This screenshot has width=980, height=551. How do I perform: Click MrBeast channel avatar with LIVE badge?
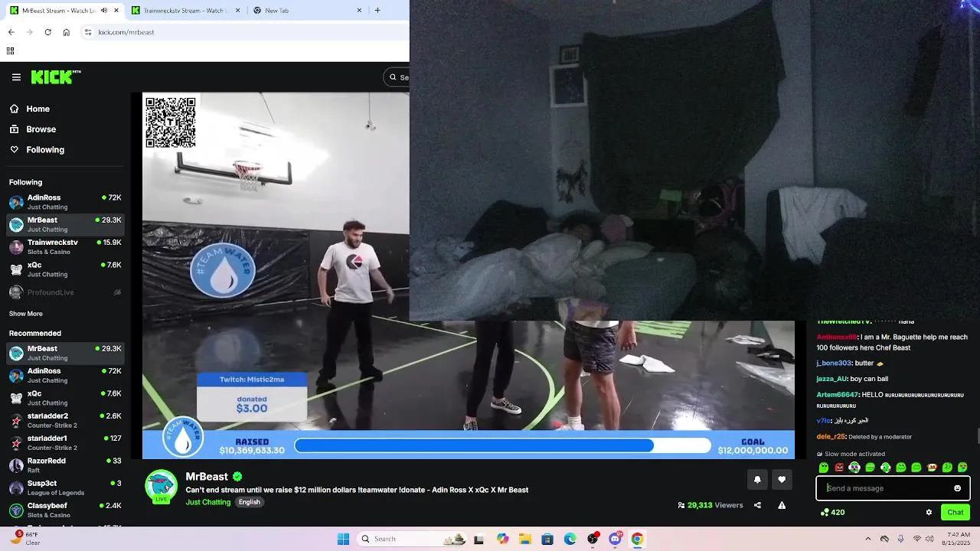(x=161, y=486)
